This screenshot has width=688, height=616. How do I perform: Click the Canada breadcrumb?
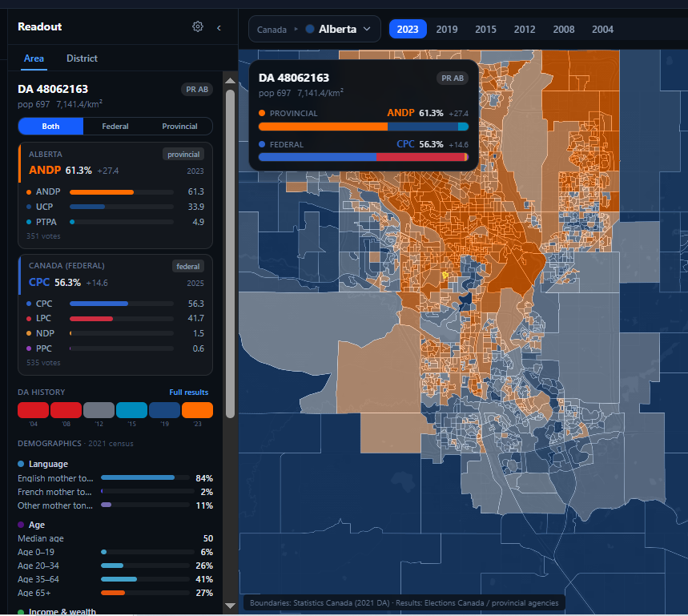(272, 30)
